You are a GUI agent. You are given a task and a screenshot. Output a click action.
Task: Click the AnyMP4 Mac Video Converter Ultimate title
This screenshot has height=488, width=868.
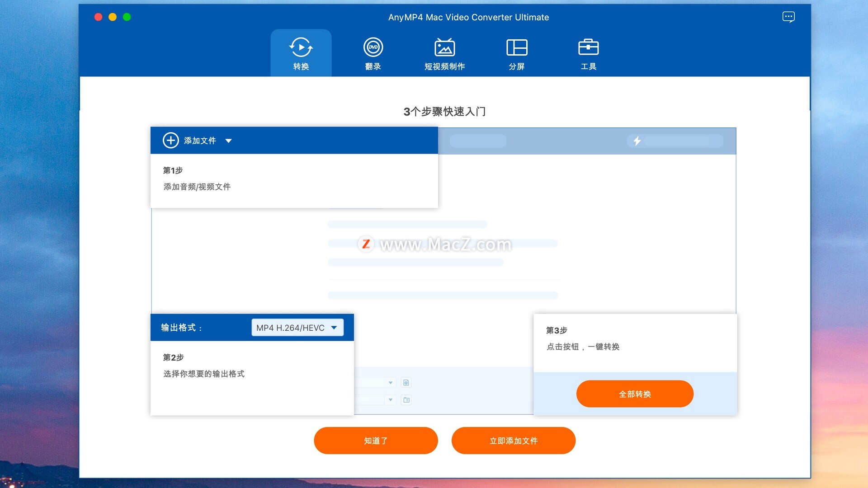[x=468, y=17]
